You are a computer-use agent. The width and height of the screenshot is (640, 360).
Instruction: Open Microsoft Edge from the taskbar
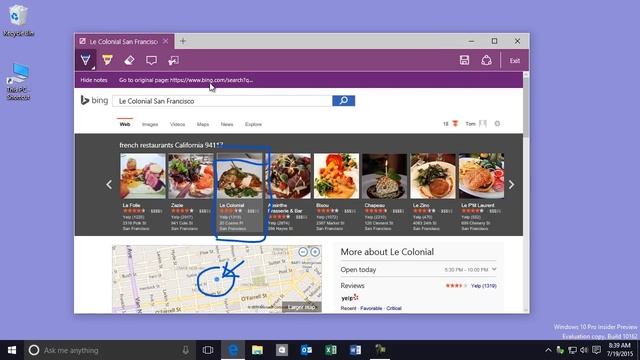(x=233, y=350)
